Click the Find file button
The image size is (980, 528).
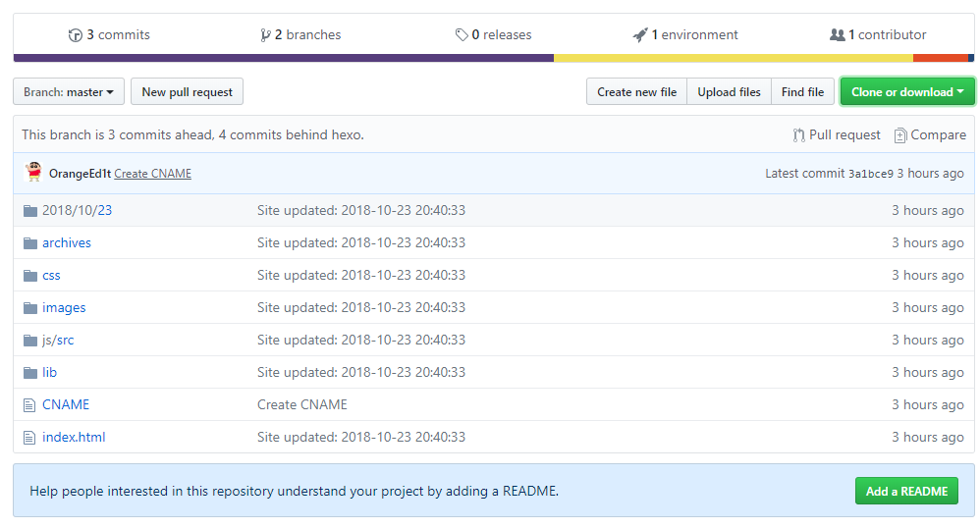[x=802, y=92]
